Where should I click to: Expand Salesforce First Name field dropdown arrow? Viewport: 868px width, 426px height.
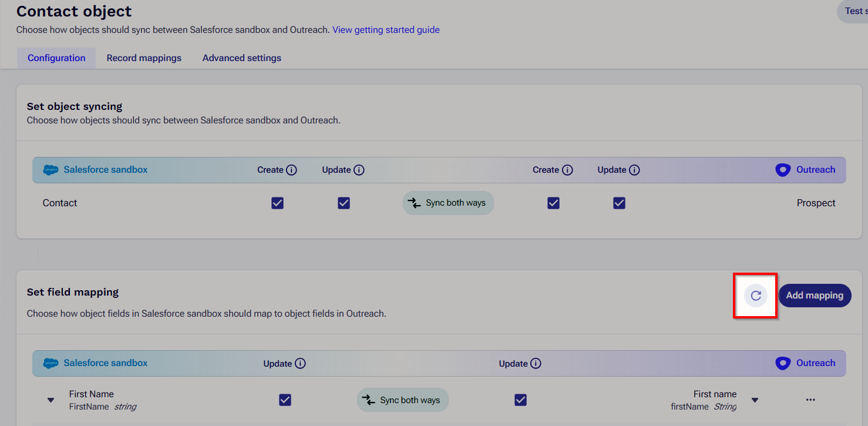pyautogui.click(x=51, y=400)
